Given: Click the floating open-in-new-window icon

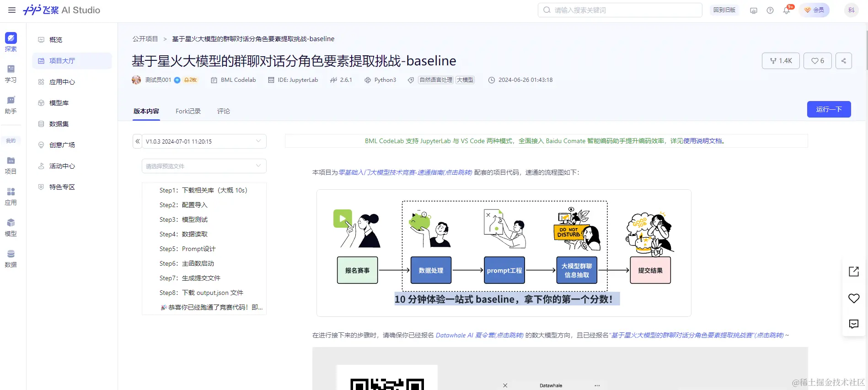Looking at the screenshot, I should [854, 271].
